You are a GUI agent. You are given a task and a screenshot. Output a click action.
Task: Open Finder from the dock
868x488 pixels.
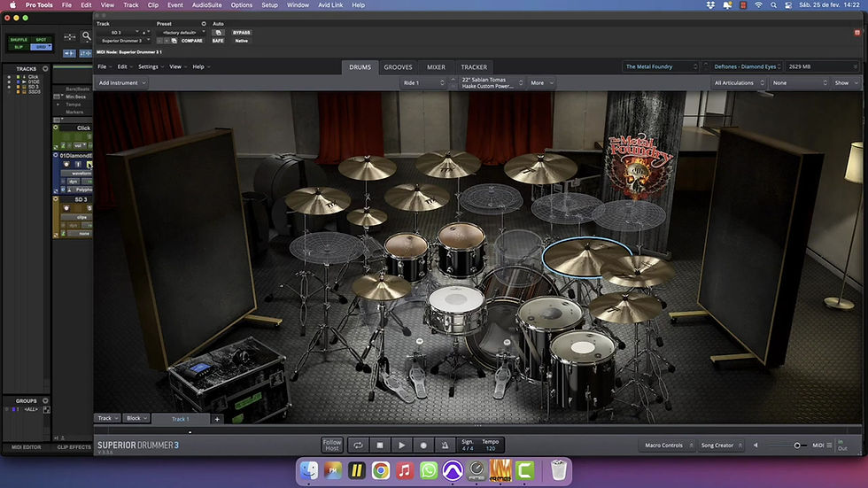tap(309, 471)
